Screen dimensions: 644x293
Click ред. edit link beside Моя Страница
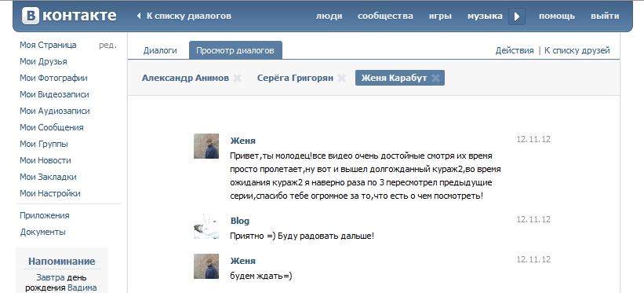[107, 46]
